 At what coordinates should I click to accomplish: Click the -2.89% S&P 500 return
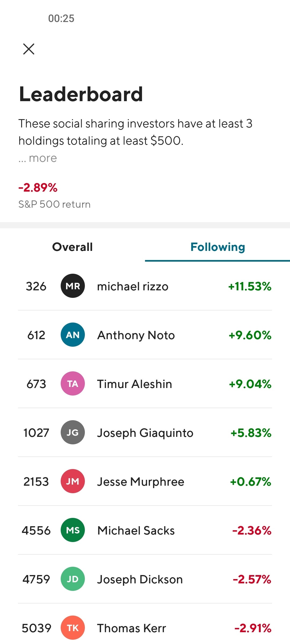[x=38, y=188]
